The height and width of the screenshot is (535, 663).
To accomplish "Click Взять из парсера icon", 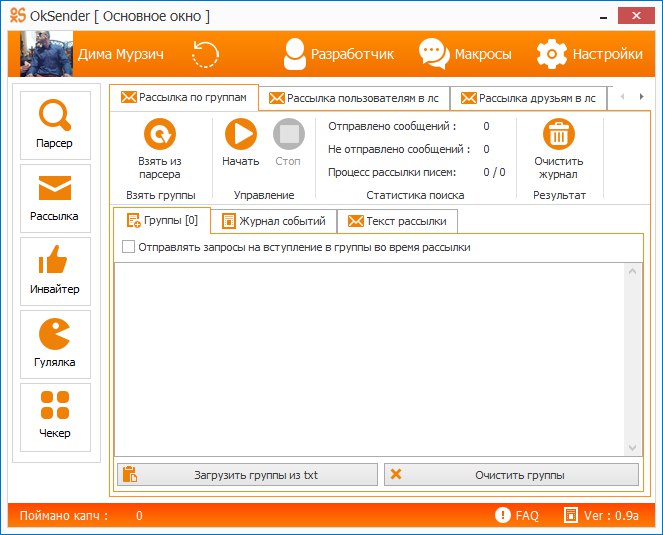I will pyautogui.click(x=159, y=134).
